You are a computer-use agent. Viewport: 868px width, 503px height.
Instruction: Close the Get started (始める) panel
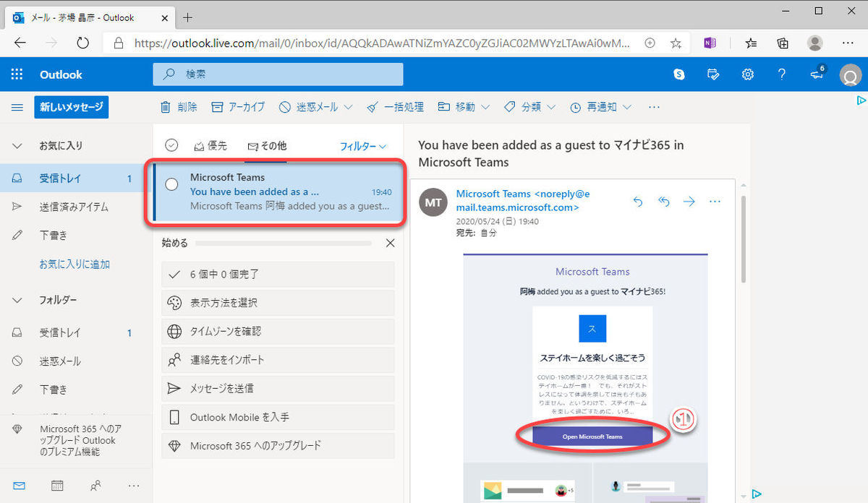[391, 243]
